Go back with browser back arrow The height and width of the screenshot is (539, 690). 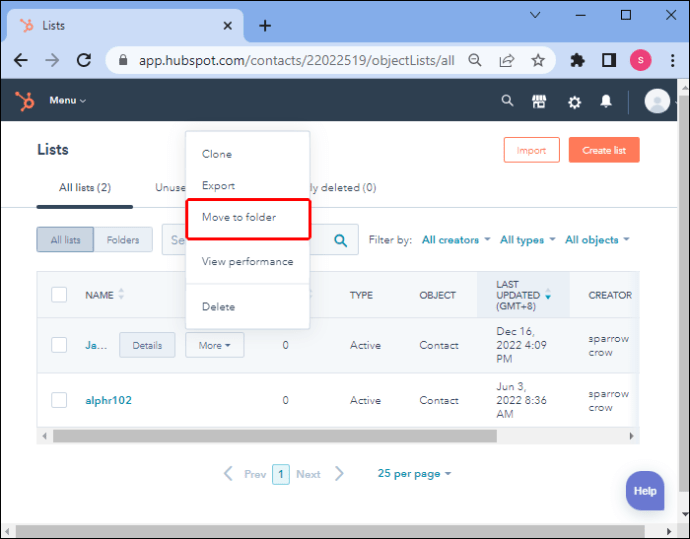[21, 60]
